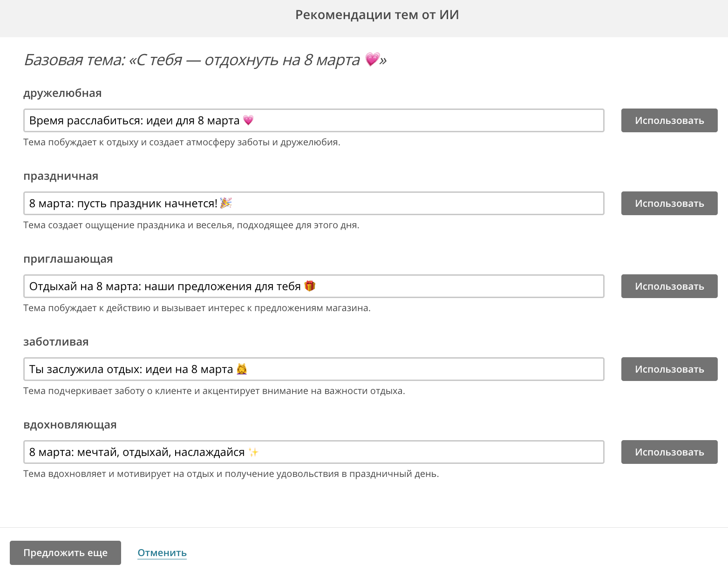728x571 pixels.
Task: Click Использовать for the приглашающая subject
Action: pos(669,286)
